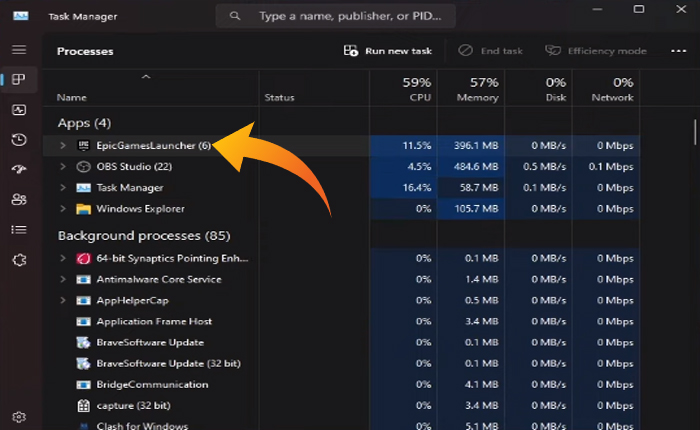
Task: Open the Performance page in the sidebar
Action: click(19, 110)
